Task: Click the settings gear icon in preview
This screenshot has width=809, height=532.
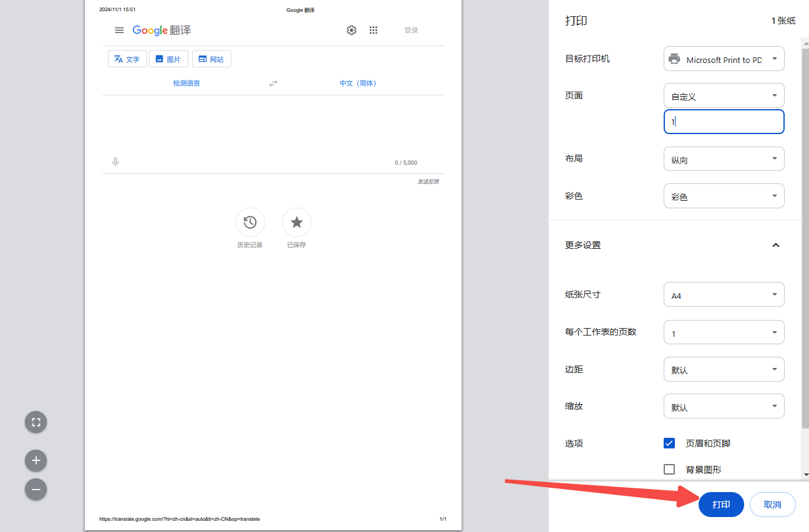Action: click(x=351, y=30)
